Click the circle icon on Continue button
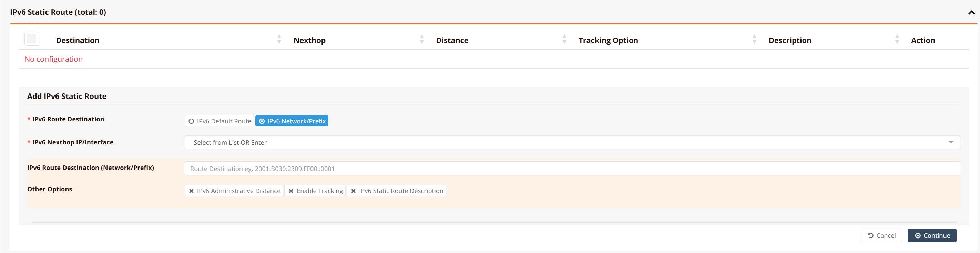The image size is (980, 253). pos(918,235)
